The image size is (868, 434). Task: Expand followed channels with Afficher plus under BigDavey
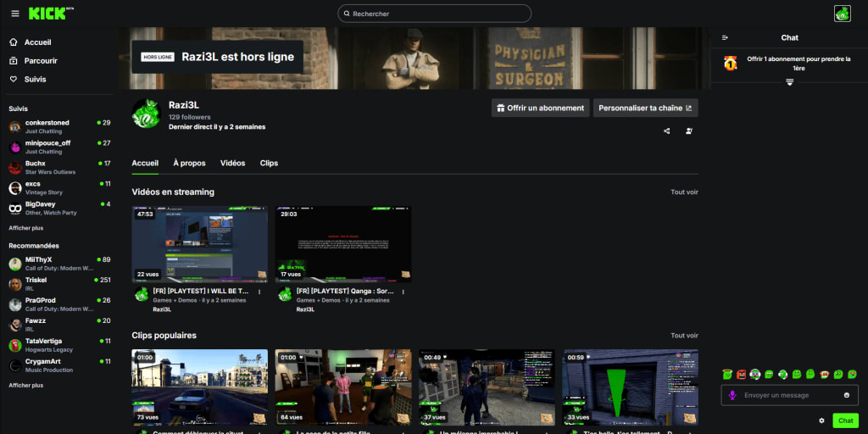tap(26, 228)
